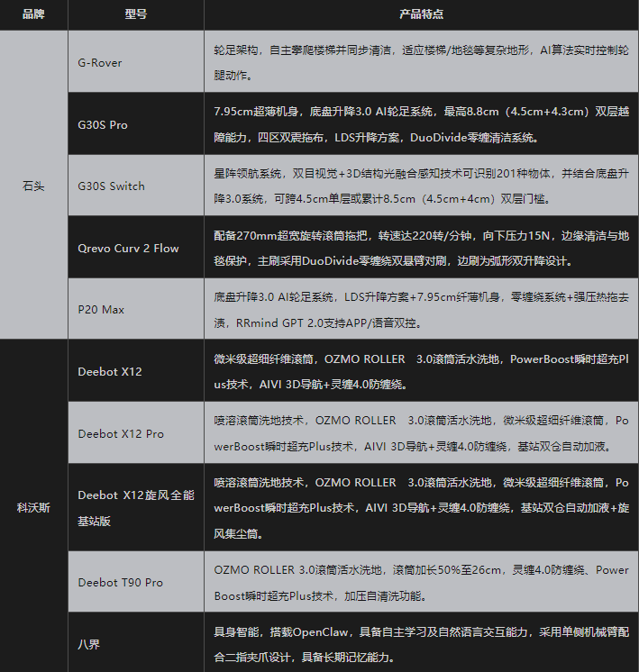Image resolution: width=639 pixels, height=672 pixels.
Task: Click the 八界 model cell
Action: [x=89, y=643]
